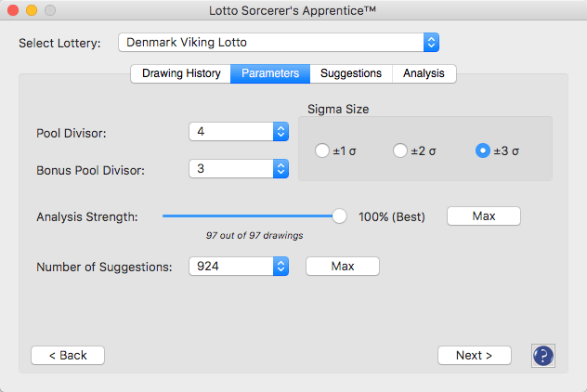Minimize window with the yellow button
This screenshot has width=587, height=392.
[32, 10]
